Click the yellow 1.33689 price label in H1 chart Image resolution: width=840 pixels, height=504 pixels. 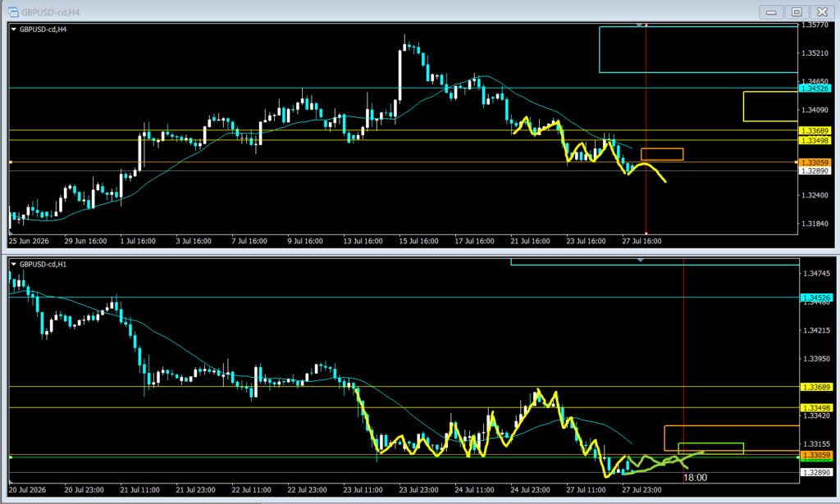click(x=816, y=387)
